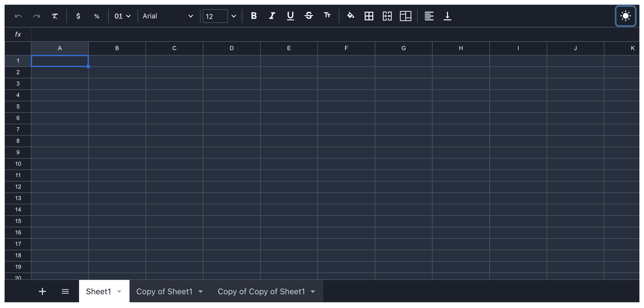Switch to Copy of Copy of Sheet1 tab
The height and width of the screenshot is (308, 644).
[x=262, y=291]
